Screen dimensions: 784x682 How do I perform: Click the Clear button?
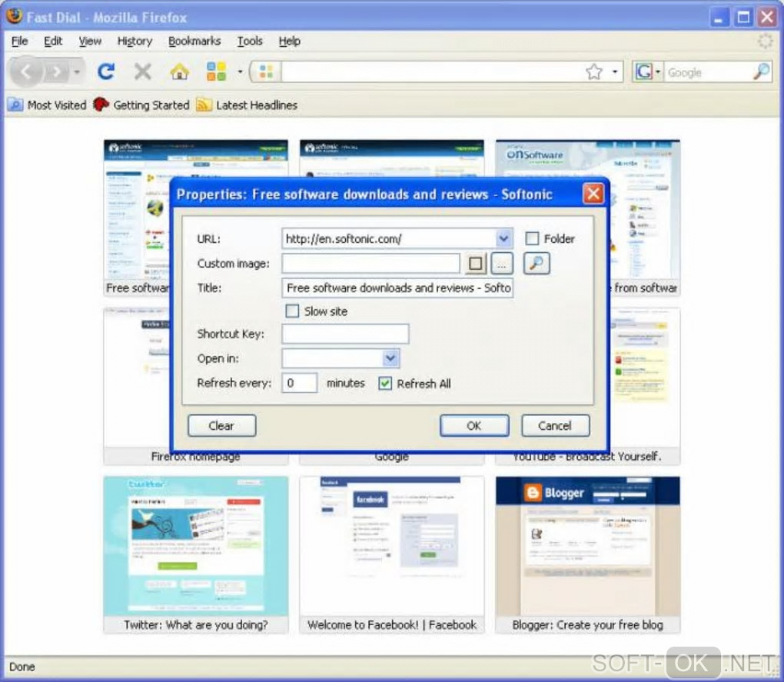tap(221, 425)
